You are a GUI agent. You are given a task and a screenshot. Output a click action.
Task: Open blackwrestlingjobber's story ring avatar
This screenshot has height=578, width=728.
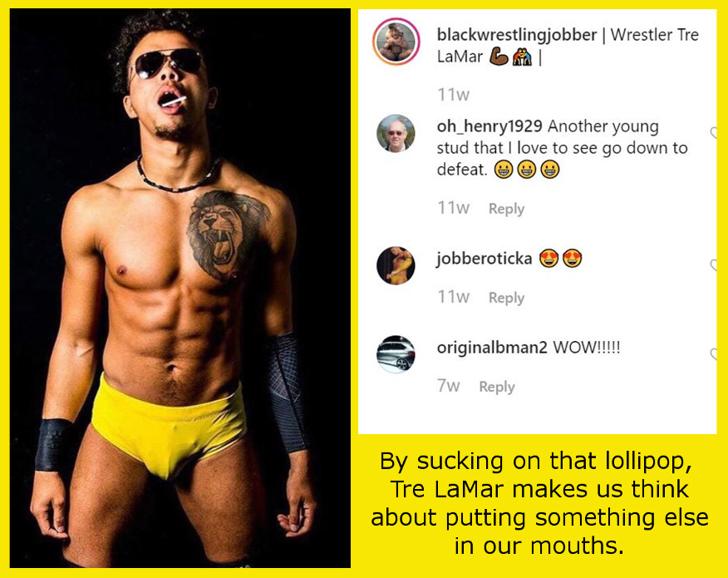pos(396,42)
